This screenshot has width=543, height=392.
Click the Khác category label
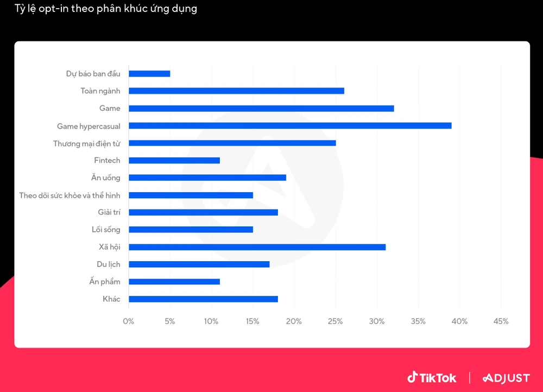[x=111, y=299]
